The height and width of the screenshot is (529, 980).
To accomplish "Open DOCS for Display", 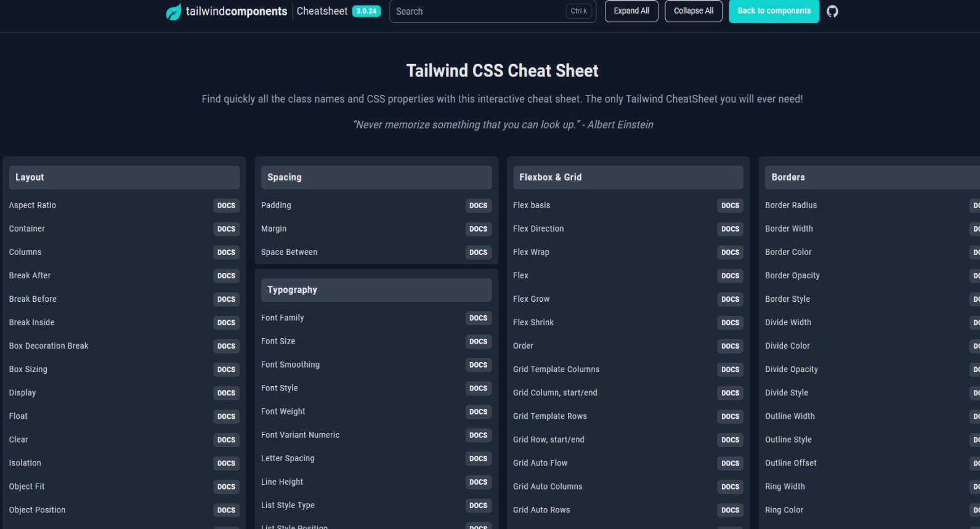I will pos(226,393).
